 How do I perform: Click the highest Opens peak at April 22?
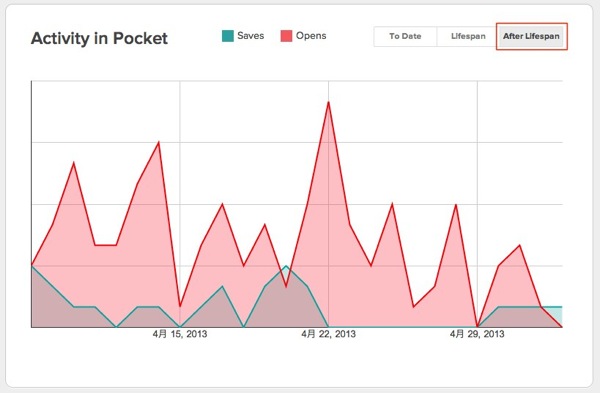[328, 102]
